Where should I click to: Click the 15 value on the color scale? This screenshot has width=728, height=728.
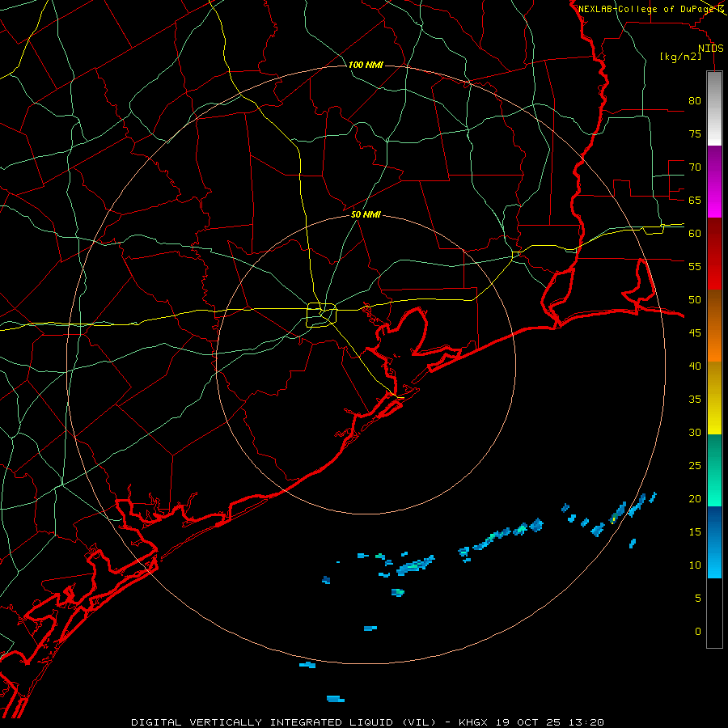click(695, 532)
